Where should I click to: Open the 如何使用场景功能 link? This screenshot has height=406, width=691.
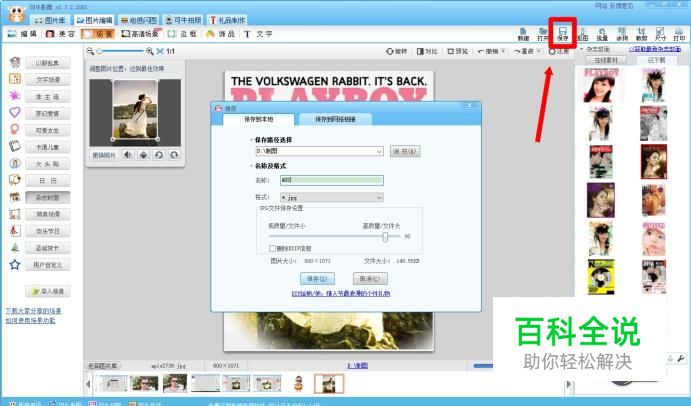[30, 320]
